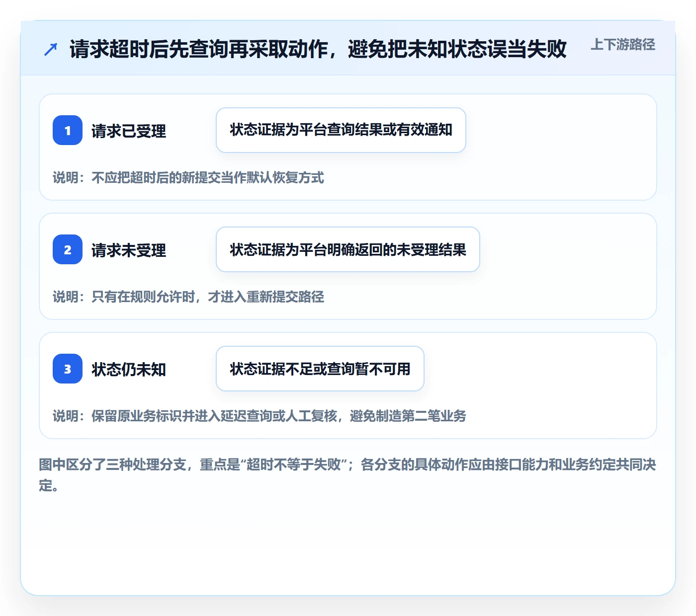The image size is (696, 616).
Task: Click the 状态证据不足或查询暂不可用 box
Action: click(320, 369)
